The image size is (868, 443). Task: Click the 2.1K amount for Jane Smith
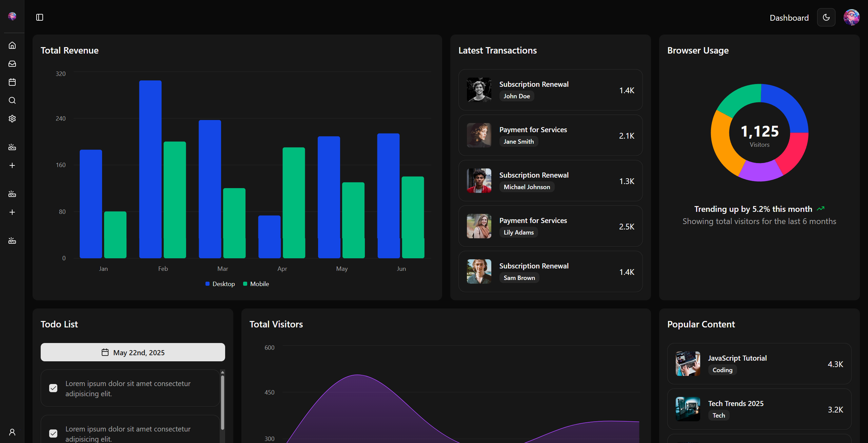[x=627, y=136]
